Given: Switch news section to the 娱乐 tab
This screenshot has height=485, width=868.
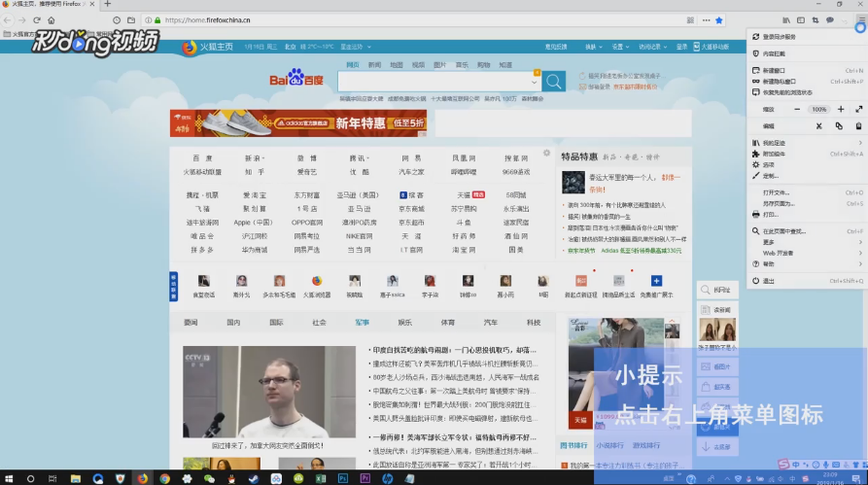Looking at the screenshot, I should tap(404, 323).
